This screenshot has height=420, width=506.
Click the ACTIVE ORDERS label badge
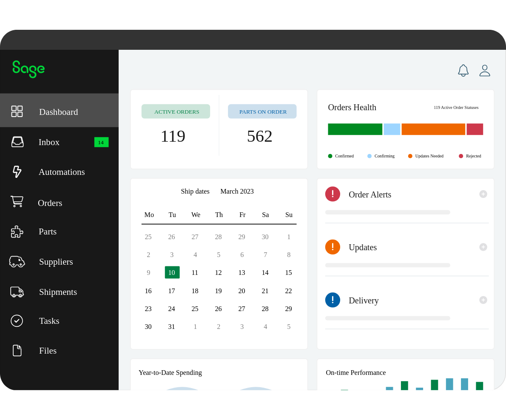pyautogui.click(x=176, y=111)
